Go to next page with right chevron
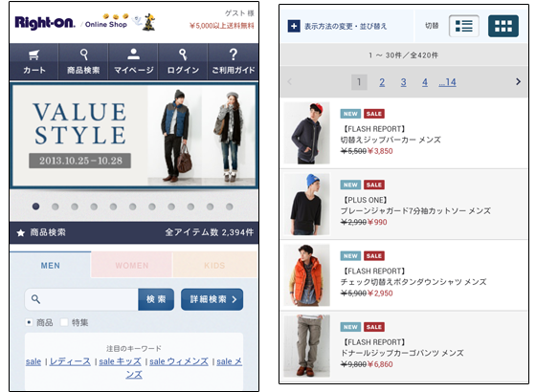Image resolution: width=536 pixels, height=392 pixels. click(518, 81)
